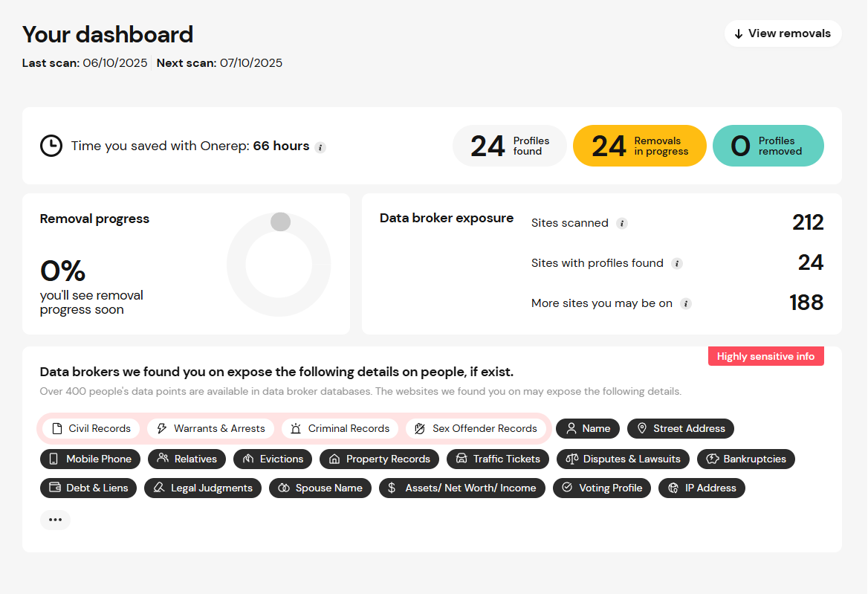Click info icon beside Sites scanned
Screen dimensions: 868x594
click(x=622, y=223)
